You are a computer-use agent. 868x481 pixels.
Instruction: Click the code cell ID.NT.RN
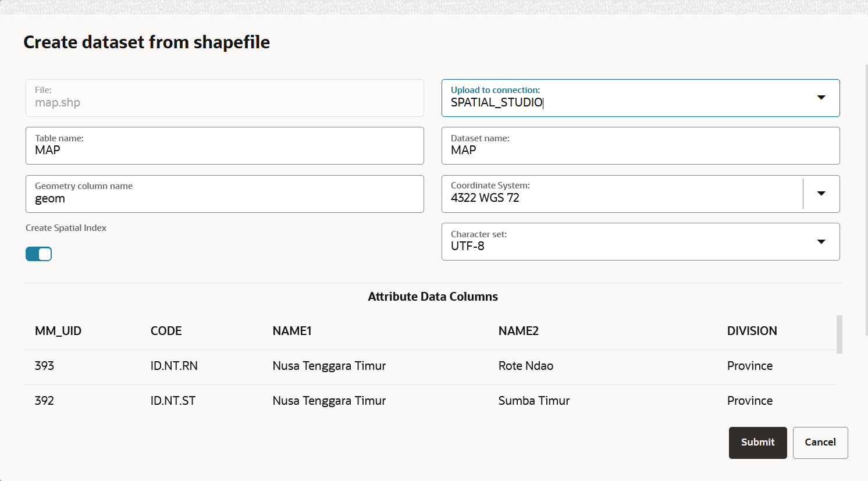174,366
